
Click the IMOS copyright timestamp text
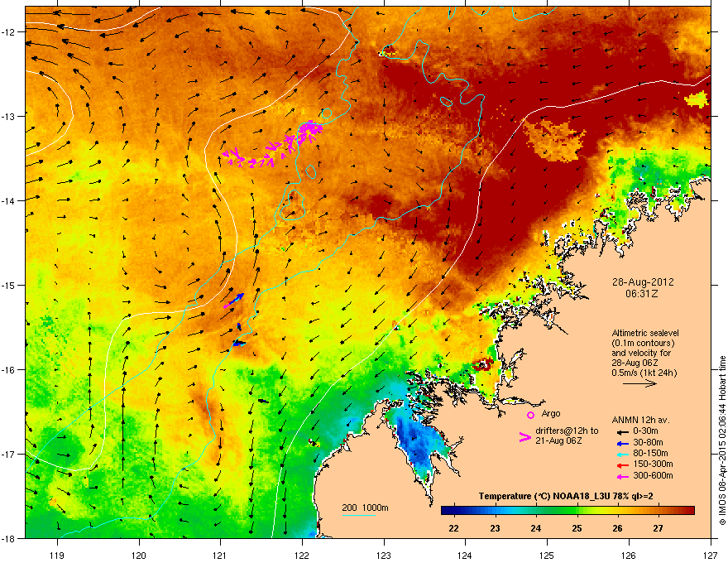click(x=722, y=440)
